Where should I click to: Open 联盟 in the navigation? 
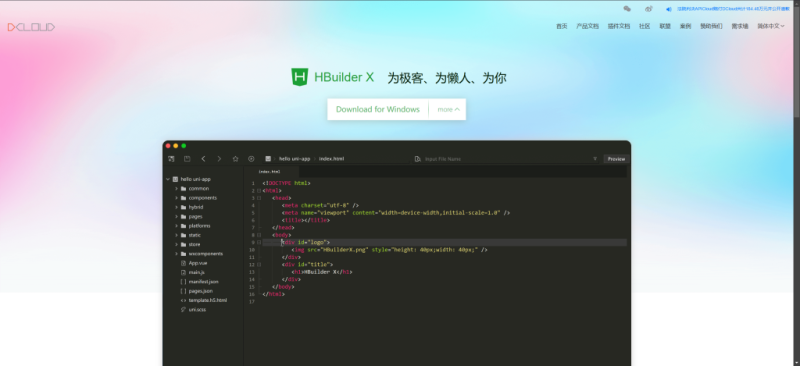click(665, 26)
